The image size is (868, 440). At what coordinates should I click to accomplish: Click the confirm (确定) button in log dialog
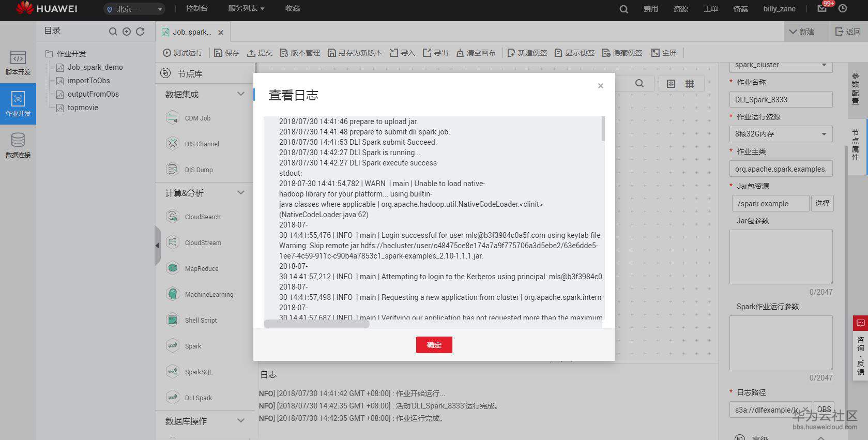click(434, 345)
